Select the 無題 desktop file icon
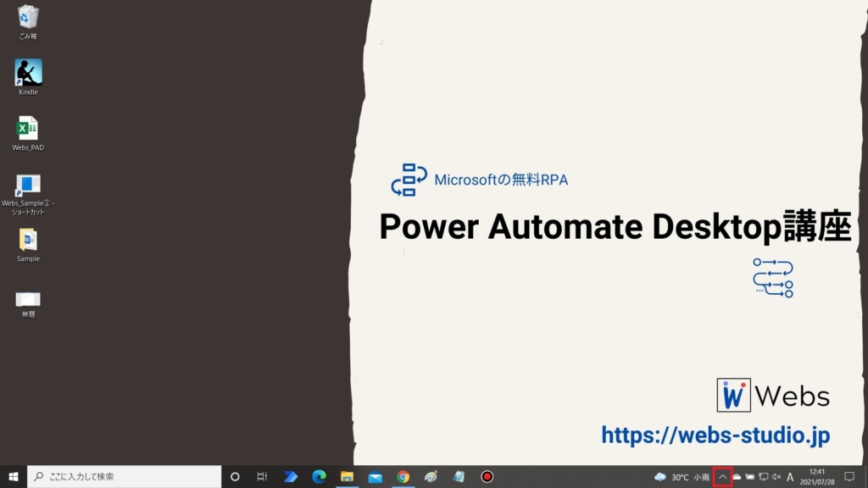 coord(28,304)
